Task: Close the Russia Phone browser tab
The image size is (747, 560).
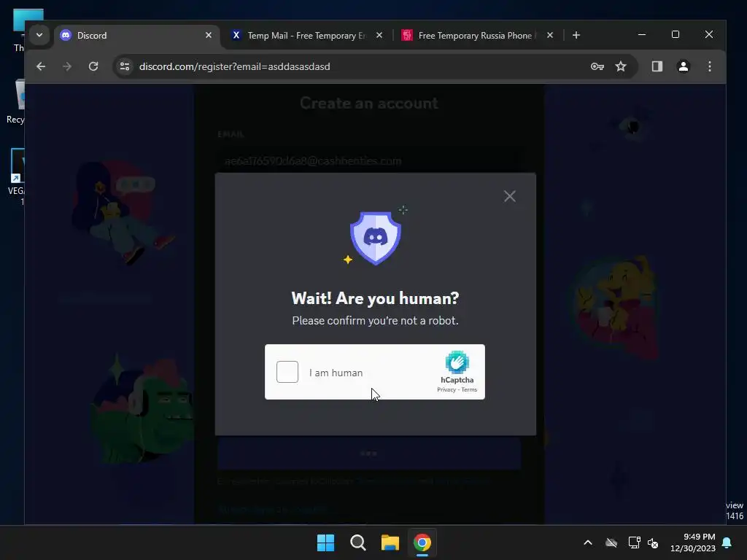Action: 550,35
